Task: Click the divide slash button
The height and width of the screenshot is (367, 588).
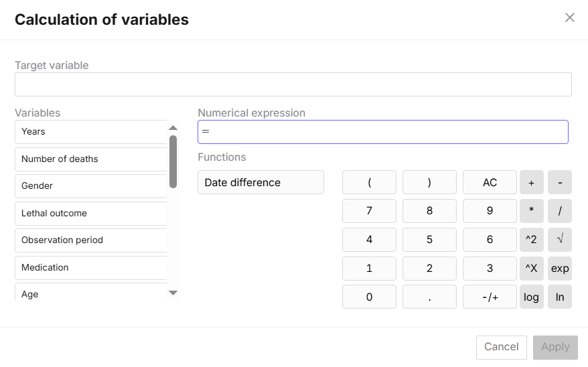Action: pyautogui.click(x=559, y=210)
